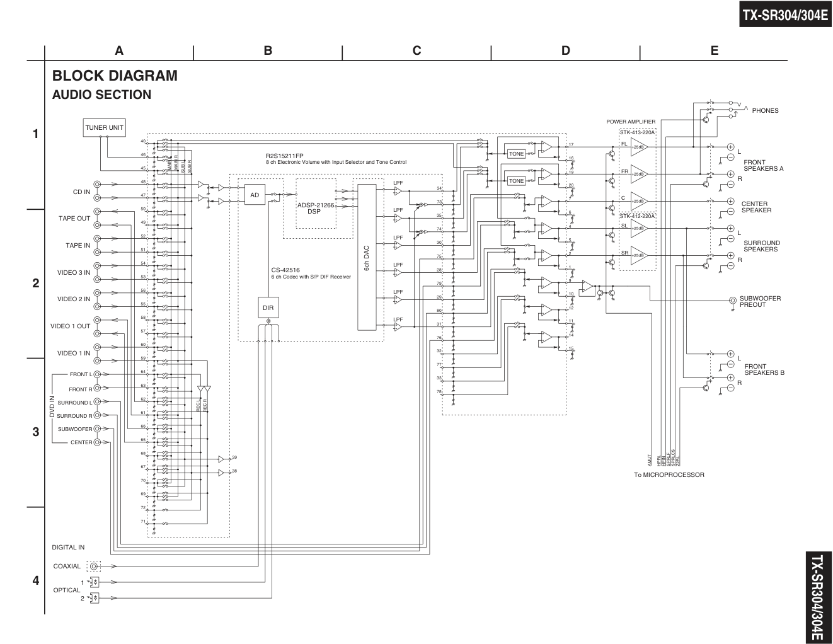The height and width of the screenshot is (644, 833).
Task: Click the OPTICAL 1 input symbol
Action: (x=95, y=582)
